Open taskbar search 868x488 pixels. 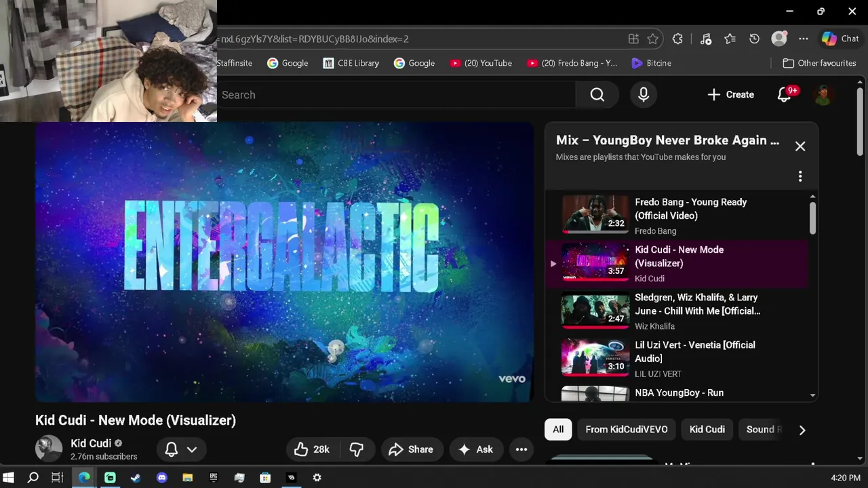click(33, 478)
